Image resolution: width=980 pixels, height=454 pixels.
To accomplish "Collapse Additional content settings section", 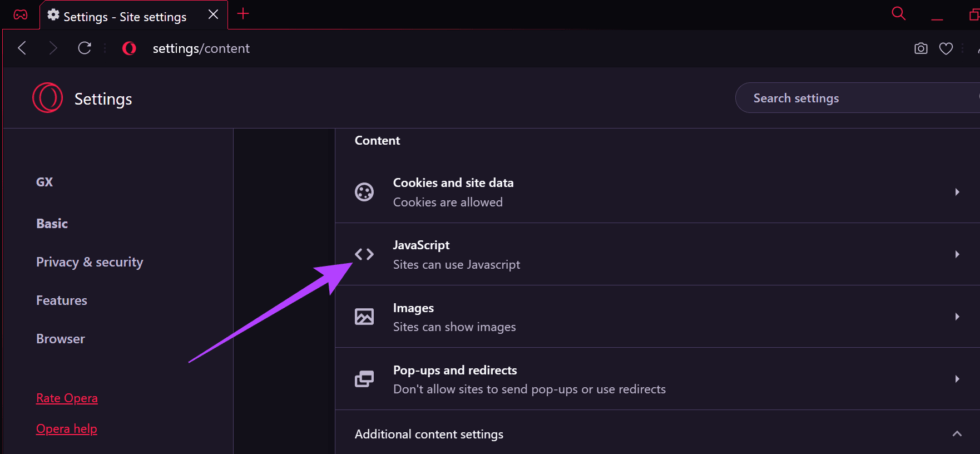I will [x=957, y=434].
